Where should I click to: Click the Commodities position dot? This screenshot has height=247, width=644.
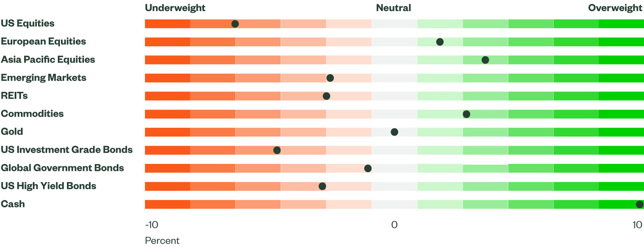tap(467, 114)
